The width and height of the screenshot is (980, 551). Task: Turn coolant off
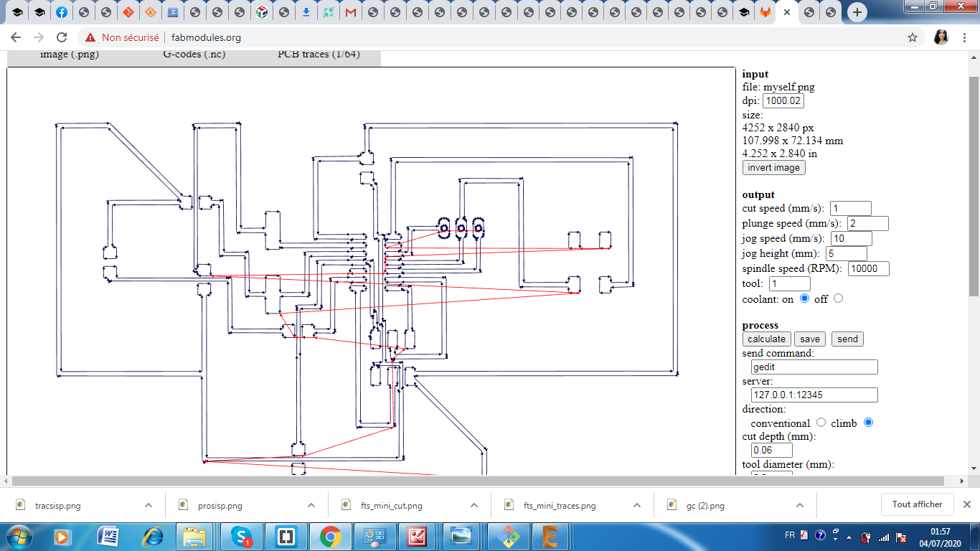point(838,298)
